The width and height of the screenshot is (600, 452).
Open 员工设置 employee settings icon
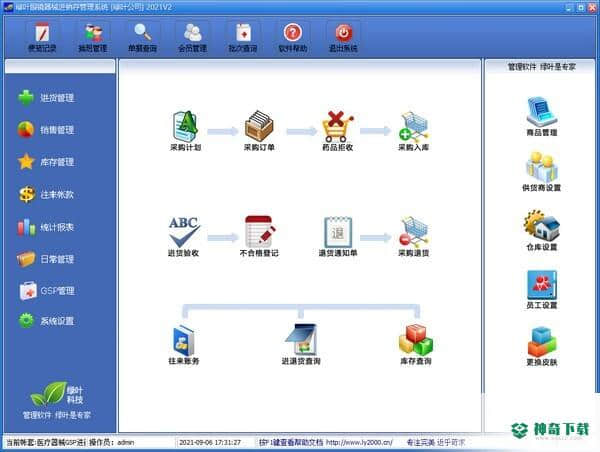[x=541, y=290]
